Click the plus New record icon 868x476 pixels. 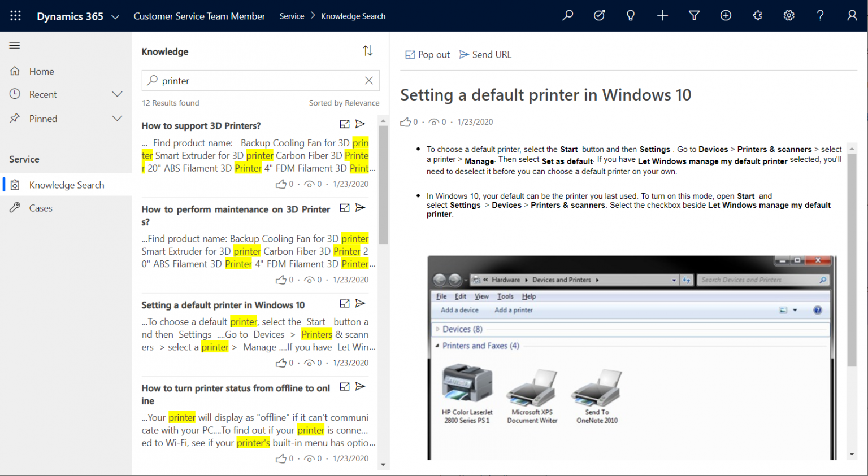662,16
